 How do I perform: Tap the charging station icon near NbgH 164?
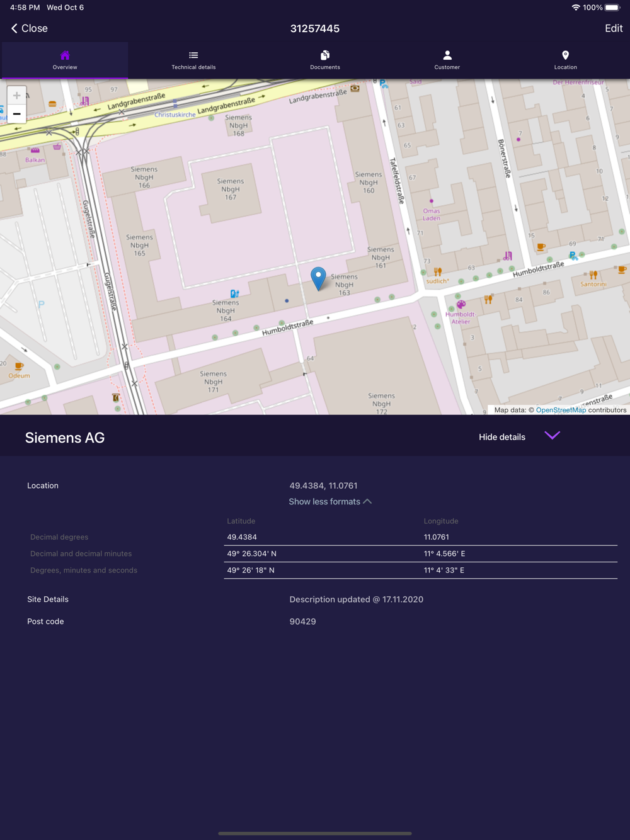[x=234, y=293]
